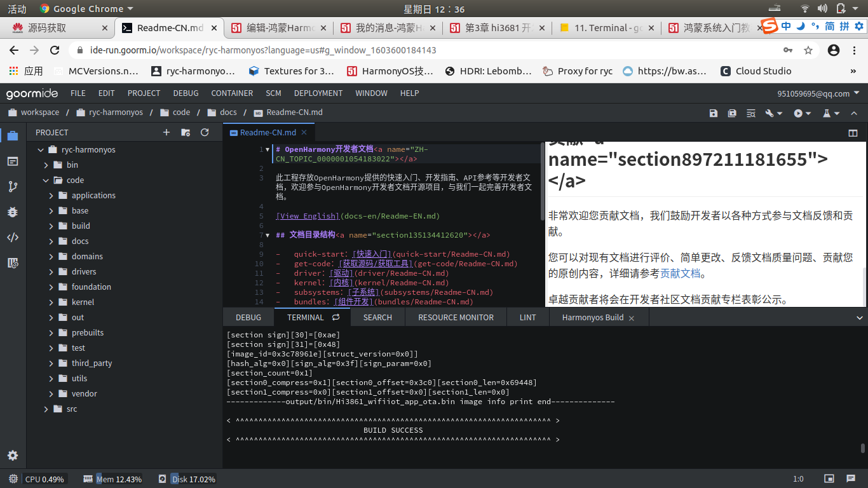
Task: Open the chat panel sidebar icon
Action: [13, 161]
